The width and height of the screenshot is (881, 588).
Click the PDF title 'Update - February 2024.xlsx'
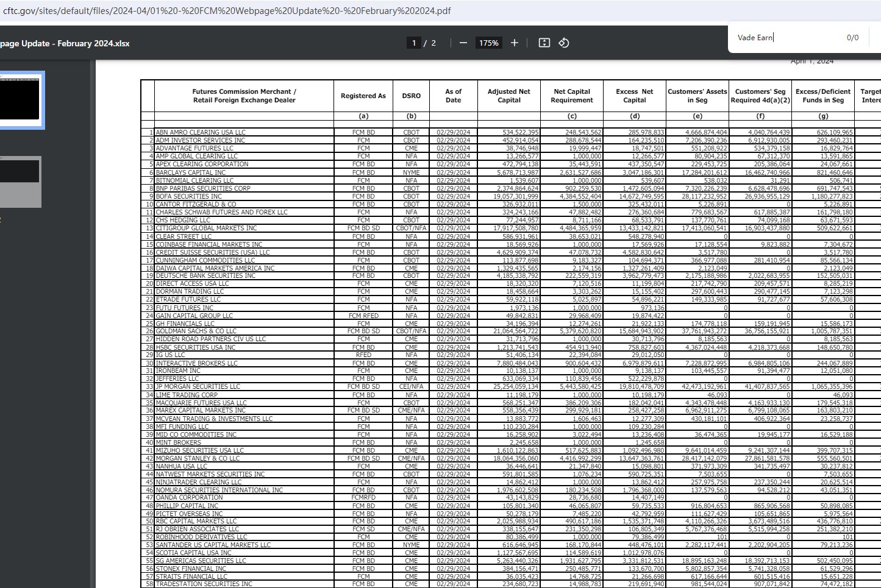(75, 43)
